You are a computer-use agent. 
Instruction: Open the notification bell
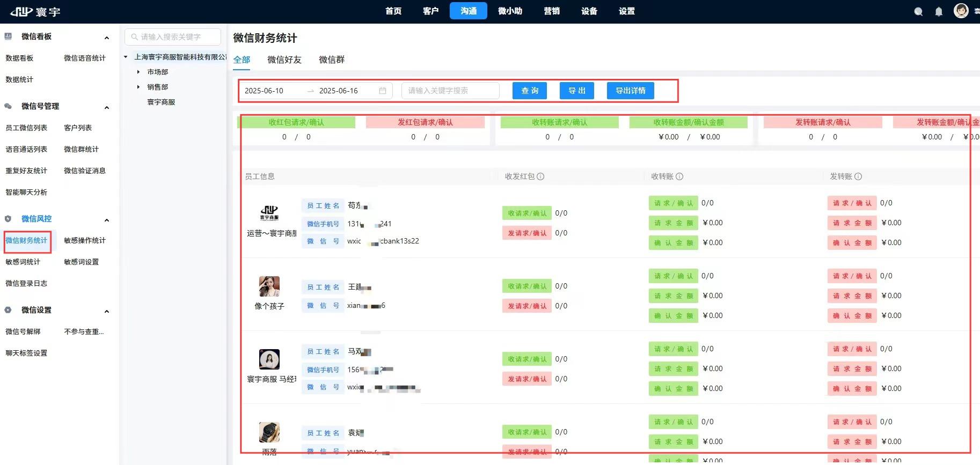click(939, 11)
